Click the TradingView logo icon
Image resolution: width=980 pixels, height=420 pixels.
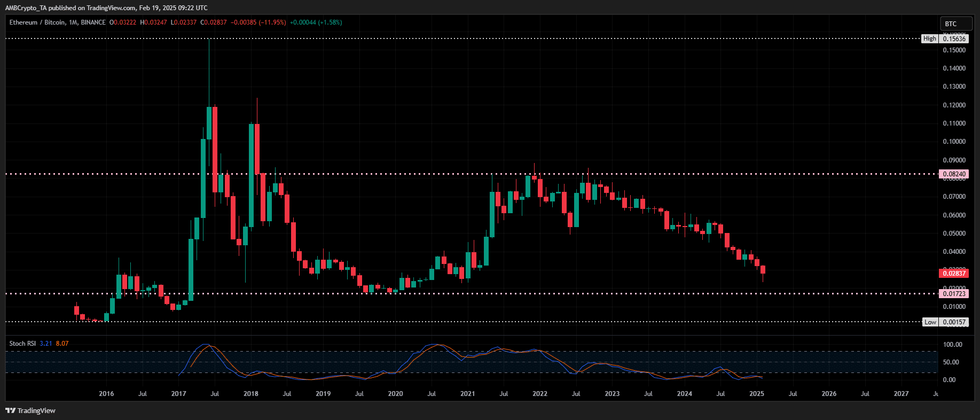click(10, 410)
